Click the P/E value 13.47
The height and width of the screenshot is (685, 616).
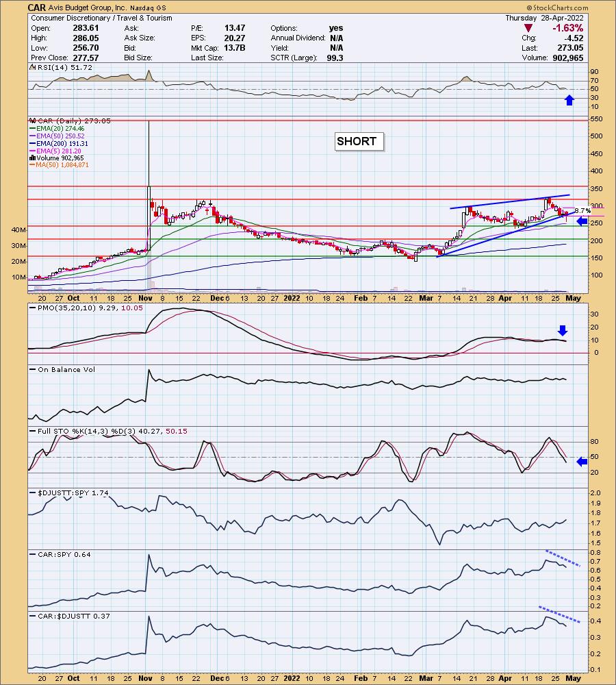coord(235,28)
